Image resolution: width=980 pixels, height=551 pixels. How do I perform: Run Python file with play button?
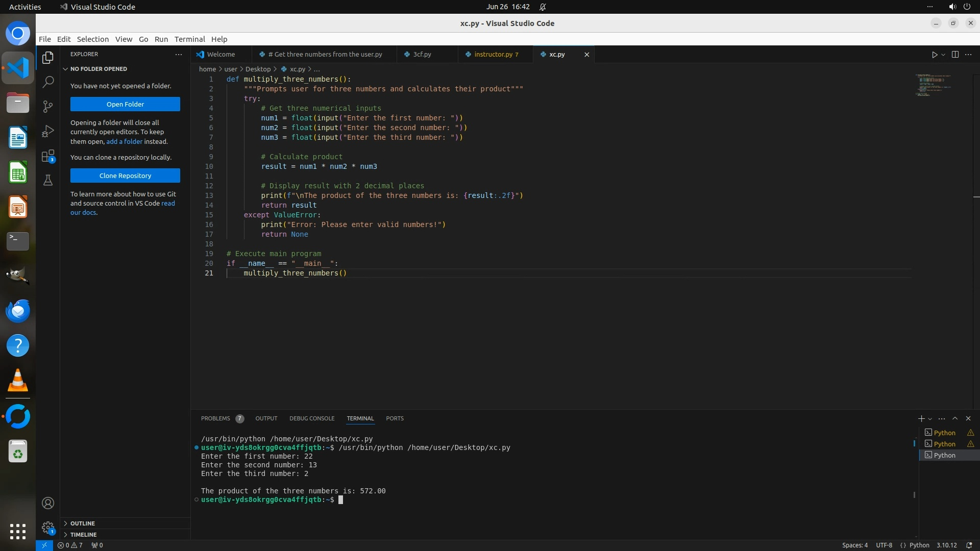point(934,55)
